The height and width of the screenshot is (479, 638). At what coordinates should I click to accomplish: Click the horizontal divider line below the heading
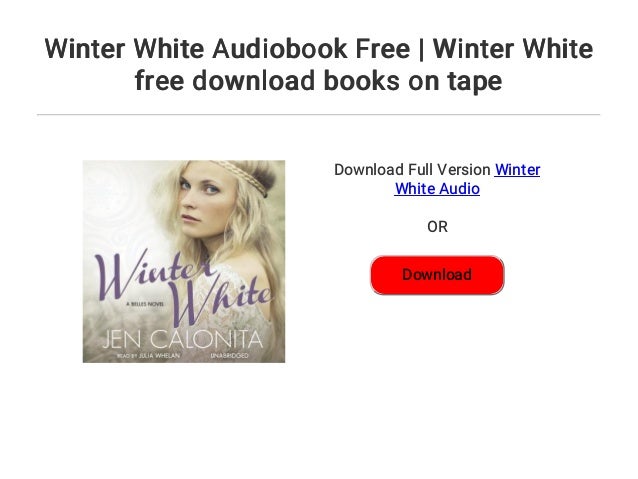[x=319, y=115]
